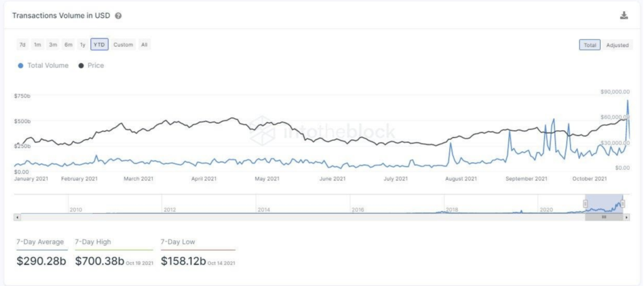Select the 6m time range
This screenshot has height=286, width=644.
(68, 45)
